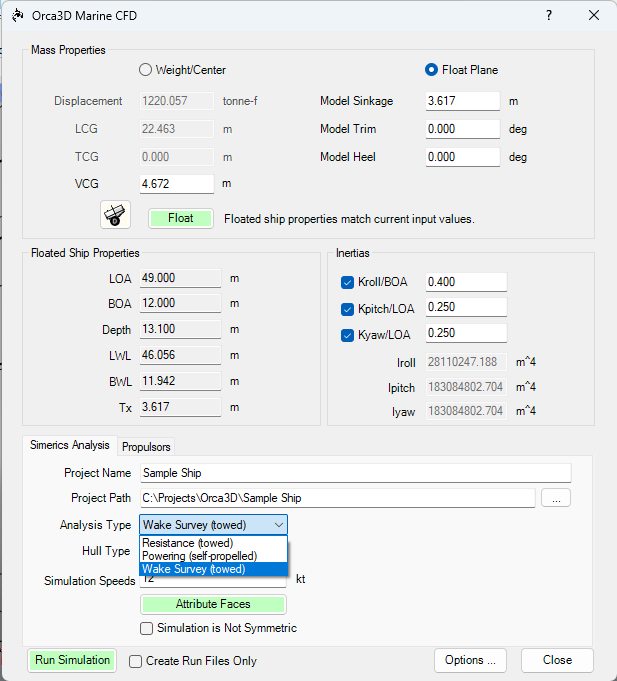Screen dimensions: 617x681
Task: Close the Orca3D Marine CFD dialog
Action: pos(594,16)
